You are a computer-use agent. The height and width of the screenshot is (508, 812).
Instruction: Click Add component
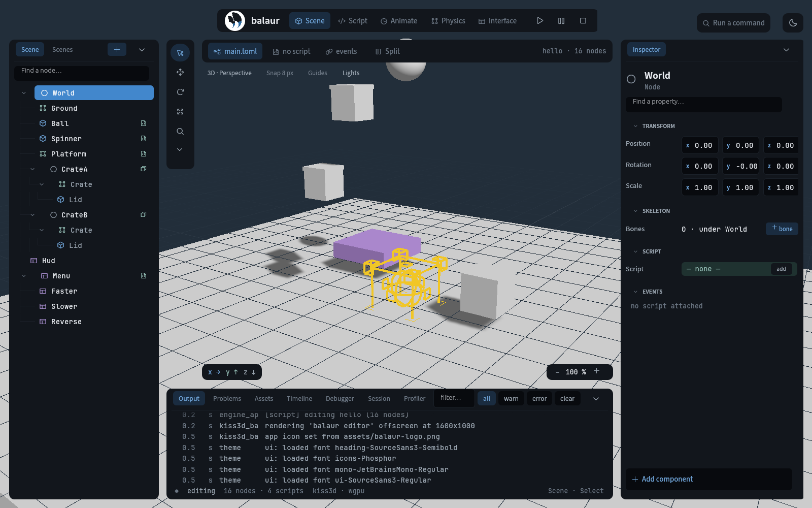point(709,479)
